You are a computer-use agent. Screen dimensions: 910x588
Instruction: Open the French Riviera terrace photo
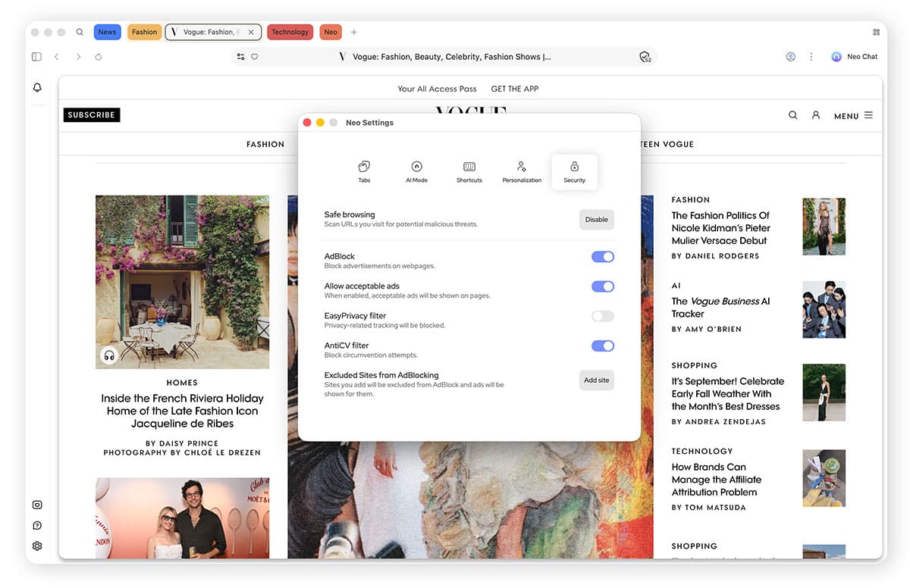coord(182,282)
